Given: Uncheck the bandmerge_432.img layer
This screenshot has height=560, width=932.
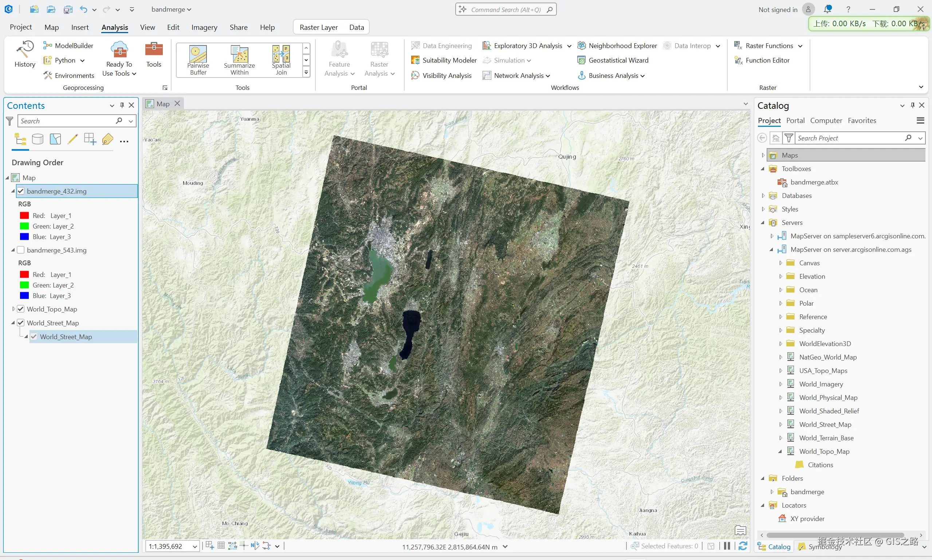Looking at the screenshot, I should [21, 191].
